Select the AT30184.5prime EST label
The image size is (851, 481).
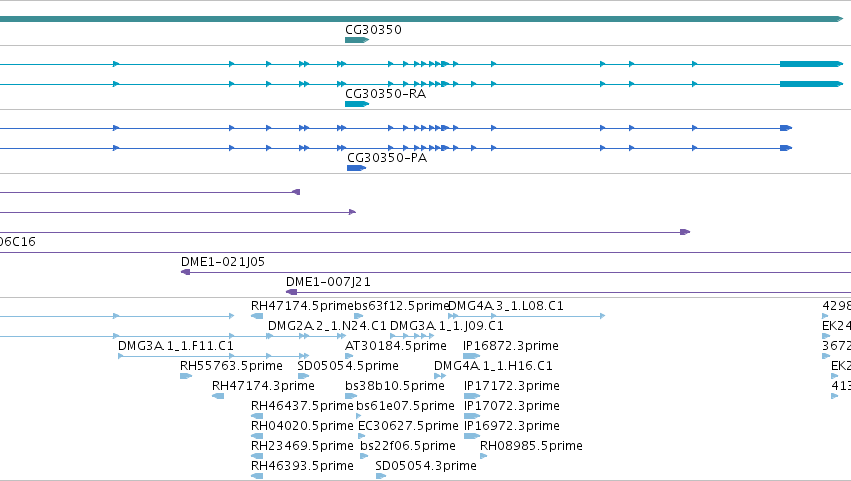(x=396, y=346)
